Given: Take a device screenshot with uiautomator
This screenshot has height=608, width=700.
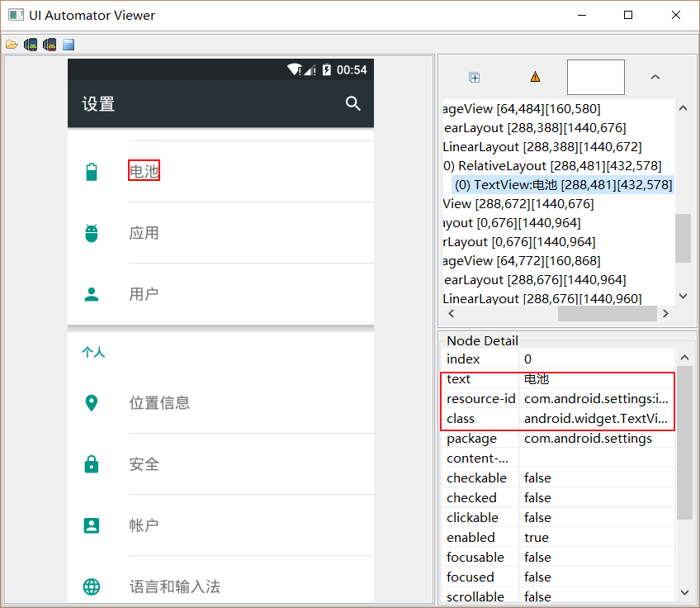Looking at the screenshot, I should click(31, 44).
